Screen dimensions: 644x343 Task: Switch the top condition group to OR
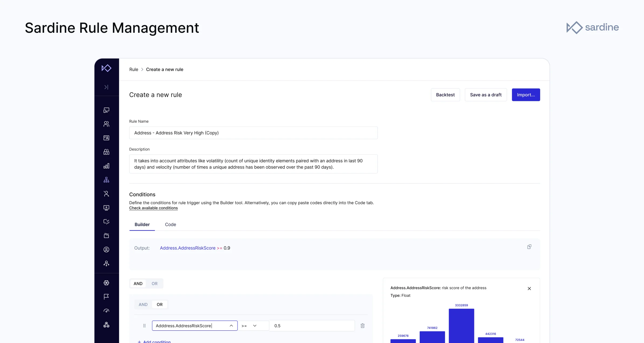point(154,283)
